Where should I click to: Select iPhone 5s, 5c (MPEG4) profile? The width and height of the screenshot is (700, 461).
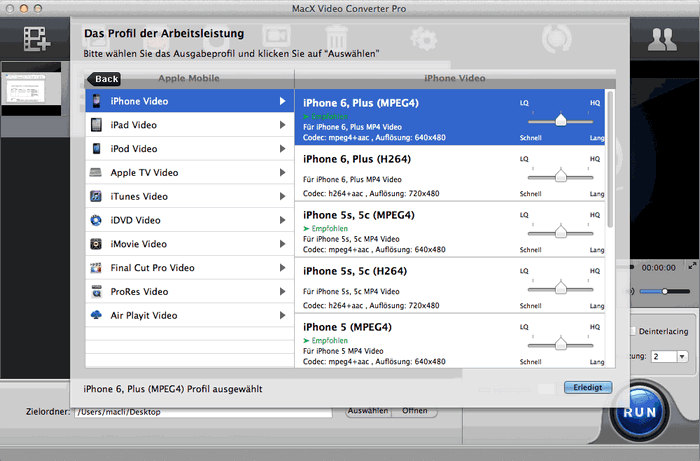450,229
